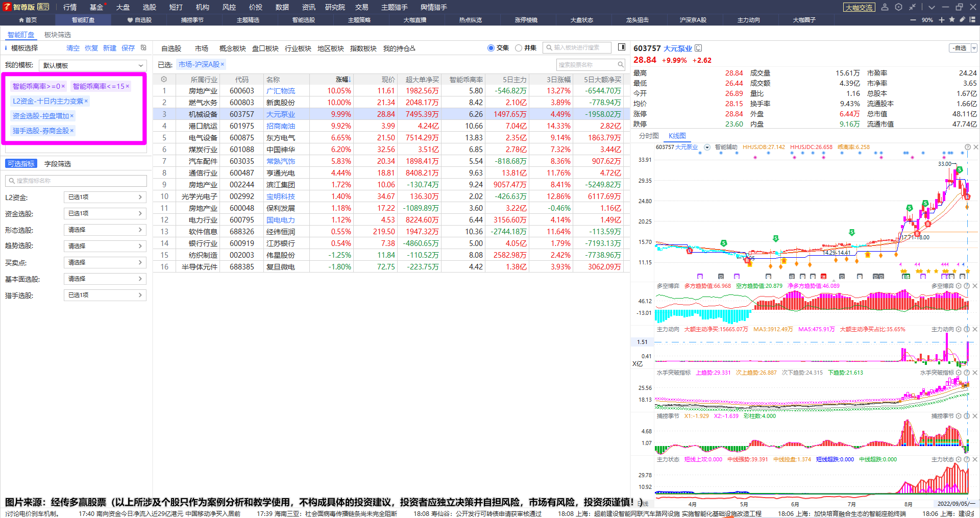This screenshot has height=518, width=980.
Task: Click the copy icon next to 大元泵业 title
Action: click(699, 48)
